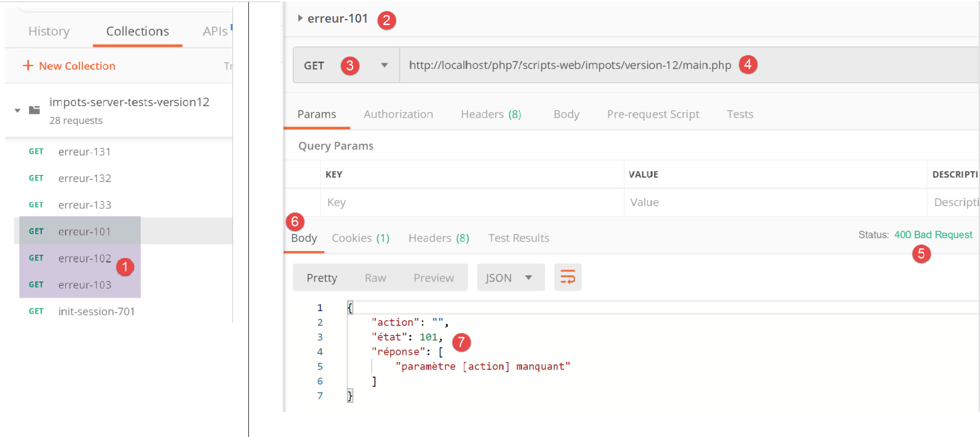This screenshot has height=437, width=980.
Task: Click the collection folder icon
Action: click(35, 110)
